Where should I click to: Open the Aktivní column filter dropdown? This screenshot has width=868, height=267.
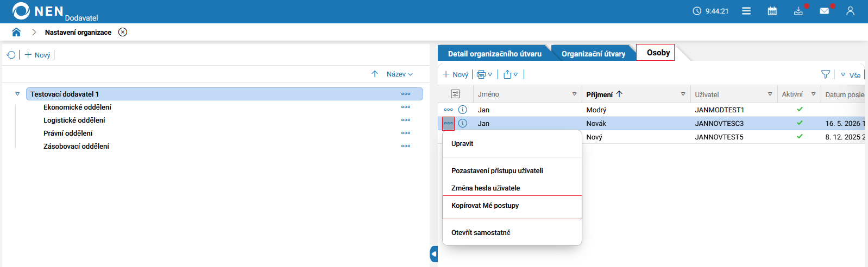(813, 94)
